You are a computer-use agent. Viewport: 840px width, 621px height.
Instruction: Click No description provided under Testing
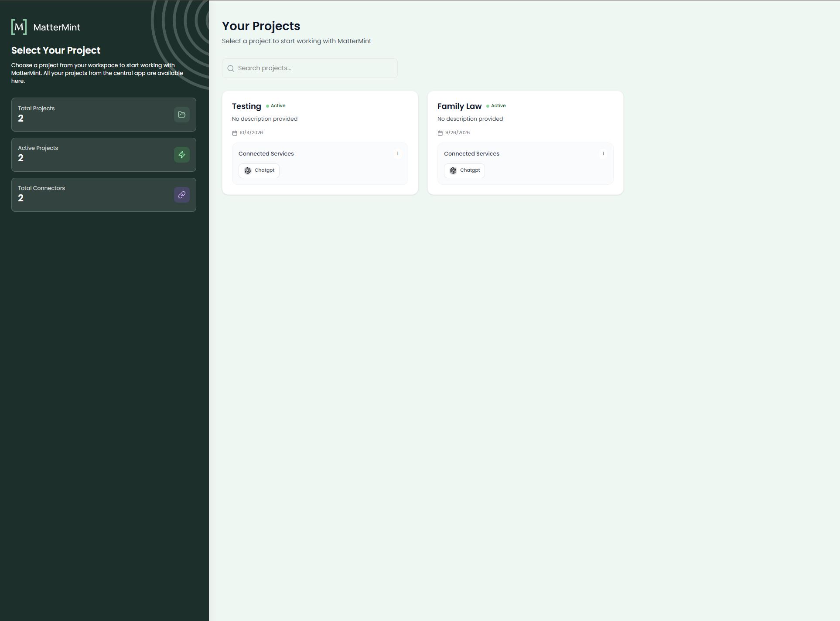(265, 119)
